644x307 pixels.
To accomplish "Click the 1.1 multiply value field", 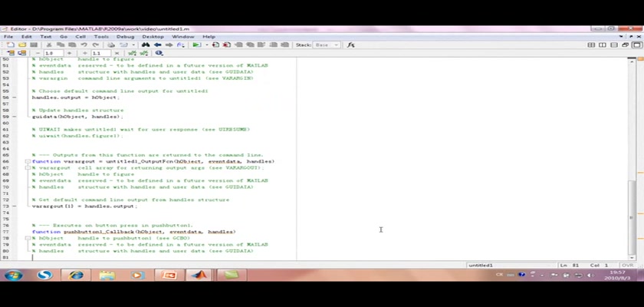I will [101, 53].
